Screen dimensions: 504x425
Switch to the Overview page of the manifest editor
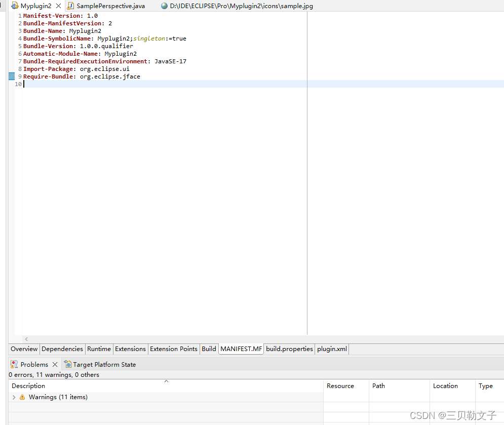click(x=23, y=349)
